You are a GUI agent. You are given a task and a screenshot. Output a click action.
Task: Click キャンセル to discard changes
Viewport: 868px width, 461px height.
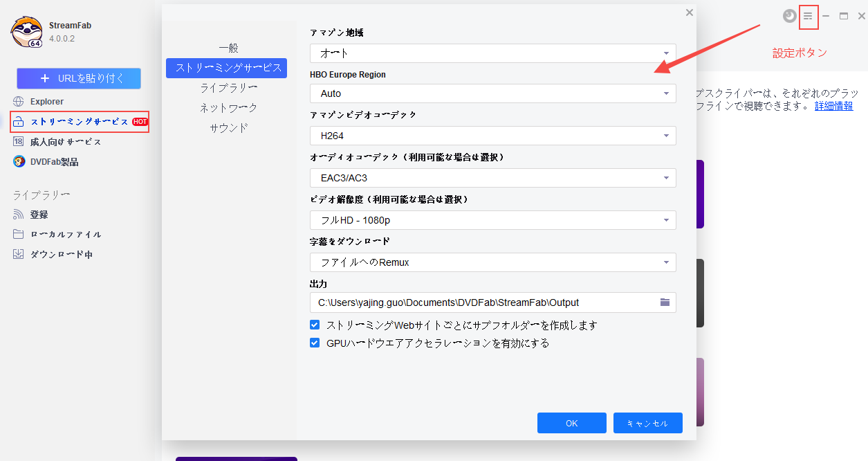click(648, 423)
